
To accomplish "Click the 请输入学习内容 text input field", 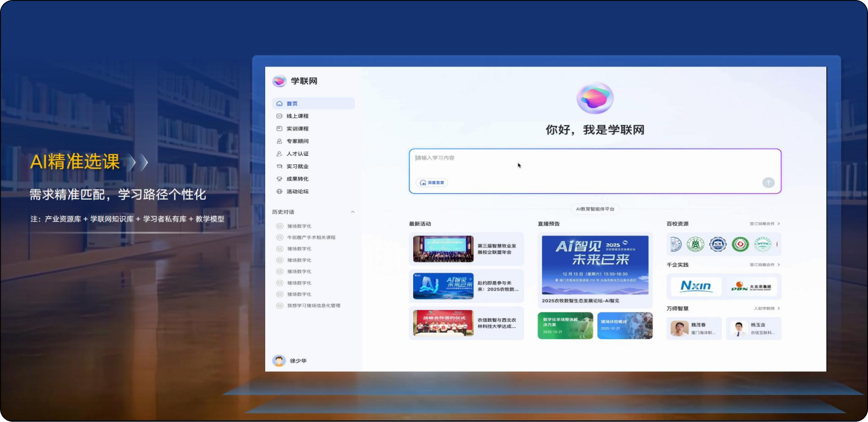I will pyautogui.click(x=589, y=163).
